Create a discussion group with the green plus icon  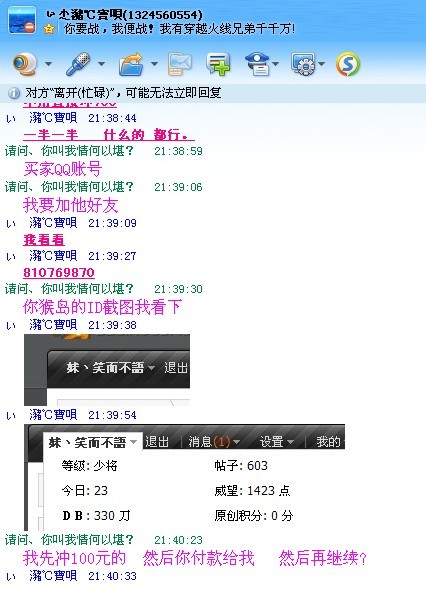tap(218, 64)
